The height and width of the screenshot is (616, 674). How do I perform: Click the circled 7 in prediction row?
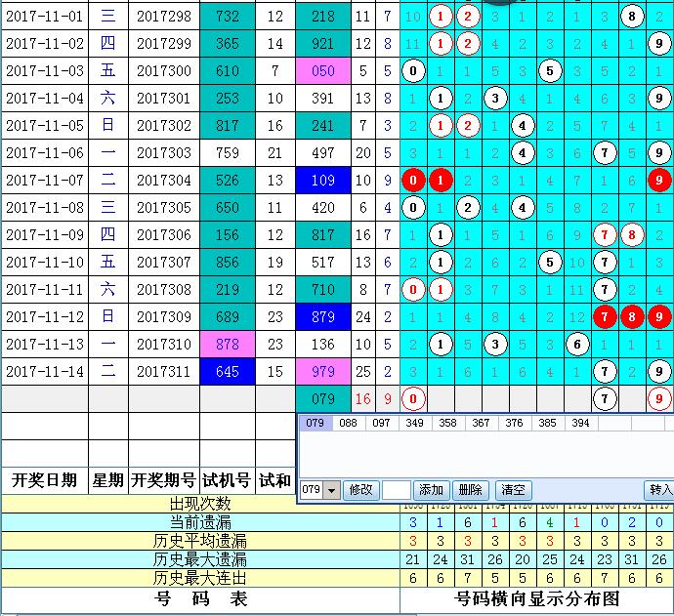coord(606,398)
